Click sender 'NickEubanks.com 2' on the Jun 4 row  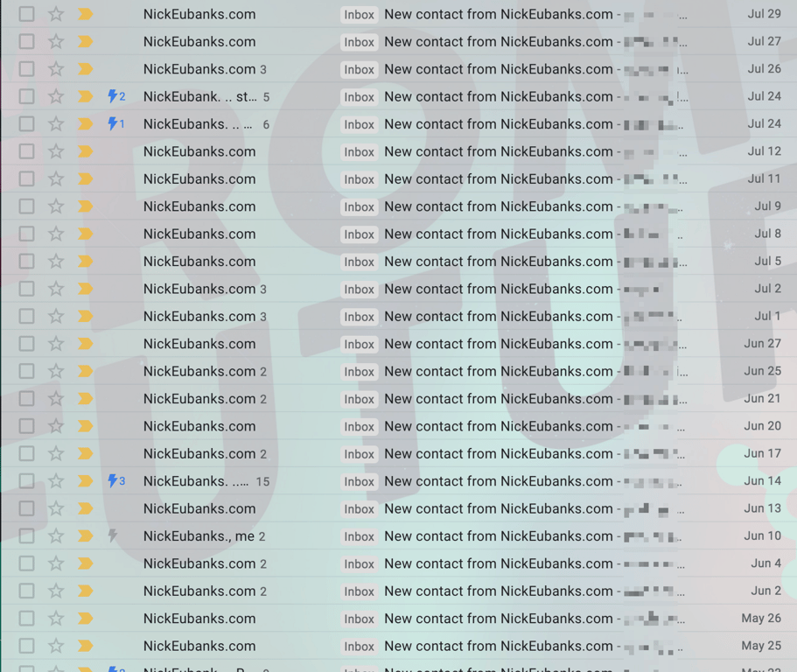click(205, 563)
